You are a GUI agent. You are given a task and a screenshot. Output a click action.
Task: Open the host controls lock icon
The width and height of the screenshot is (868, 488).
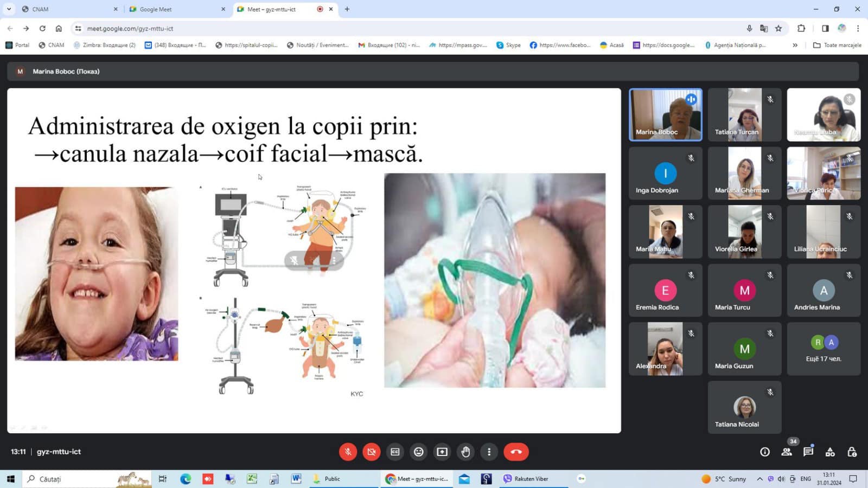tap(852, 452)
